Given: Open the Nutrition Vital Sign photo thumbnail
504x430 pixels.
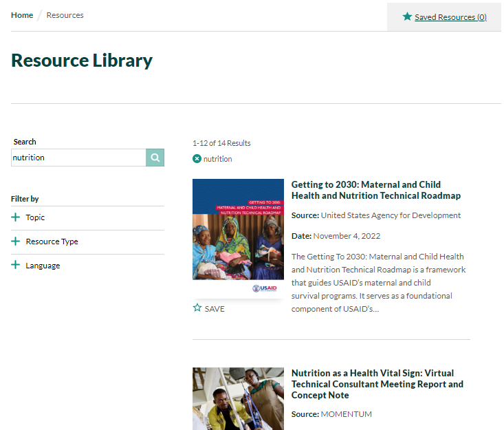Looking at the screenshot, I should (x=238, y=399).
